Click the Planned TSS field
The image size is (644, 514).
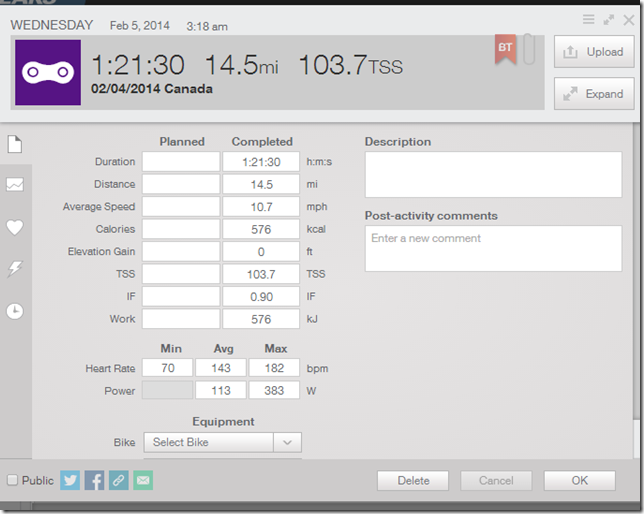tap(181, 274)
